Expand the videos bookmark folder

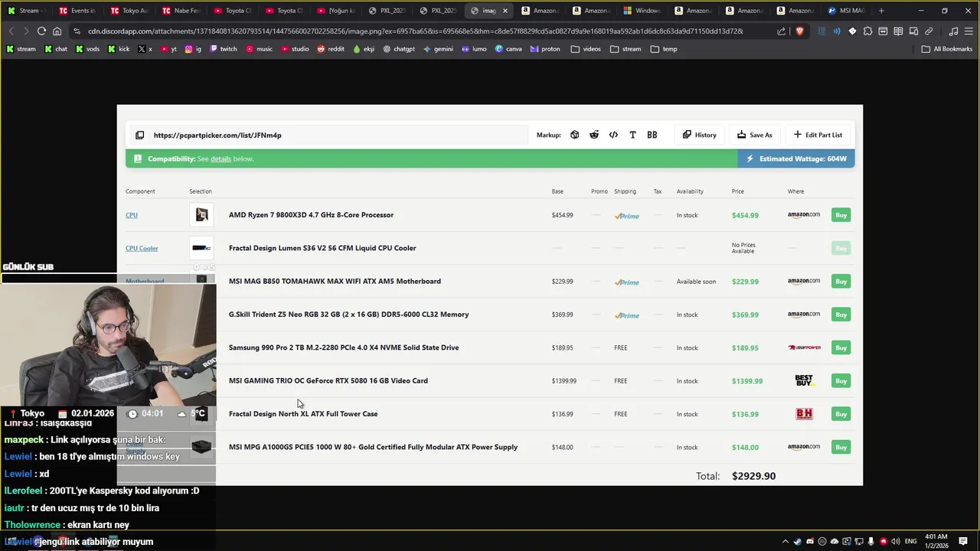point(586,49)
